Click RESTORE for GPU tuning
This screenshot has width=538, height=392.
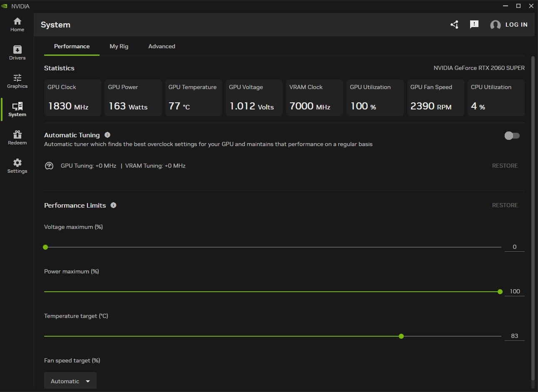pyautogui.click(x=505, y=166)
